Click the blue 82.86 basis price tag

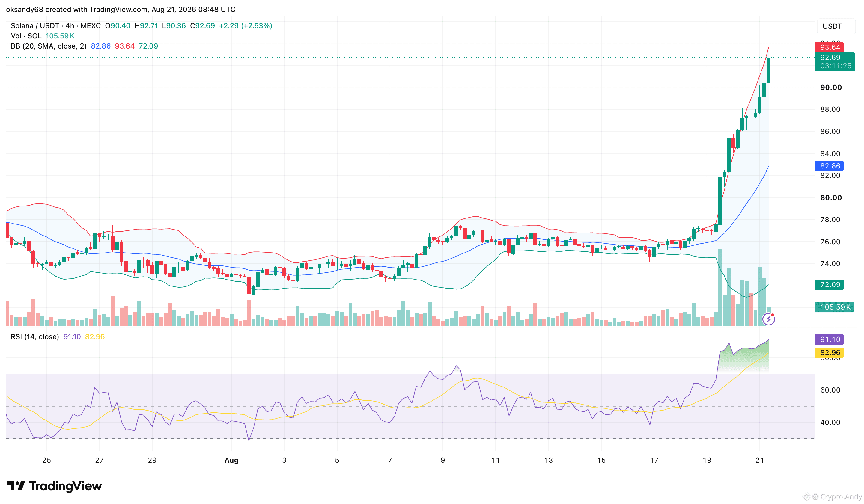830,166
